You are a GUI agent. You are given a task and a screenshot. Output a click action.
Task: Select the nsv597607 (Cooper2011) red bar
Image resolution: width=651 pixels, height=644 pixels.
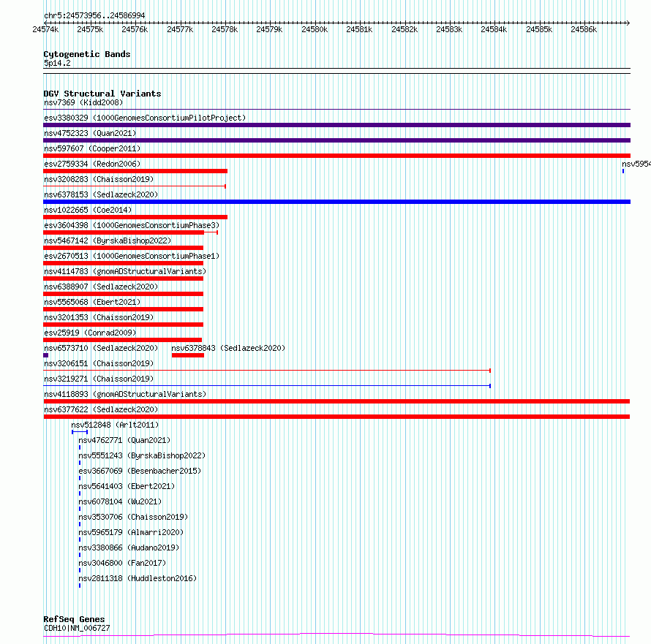pyautogui.click(x=336, y=156)
